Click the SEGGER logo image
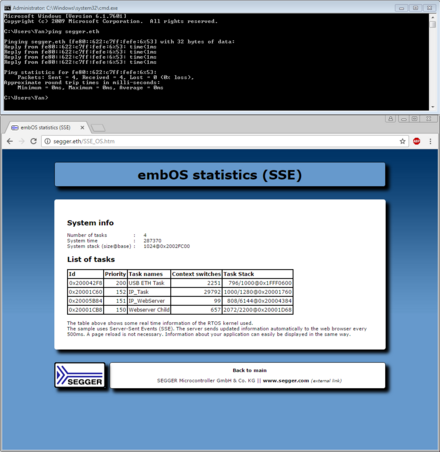 click(x=80, y=375)
